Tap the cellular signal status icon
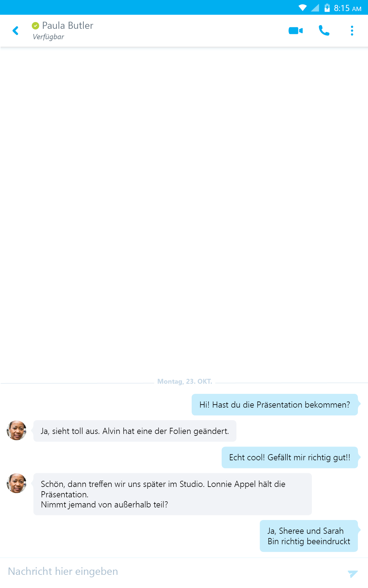The width and height of the screenshot is (368, 588). click(315, 8)
